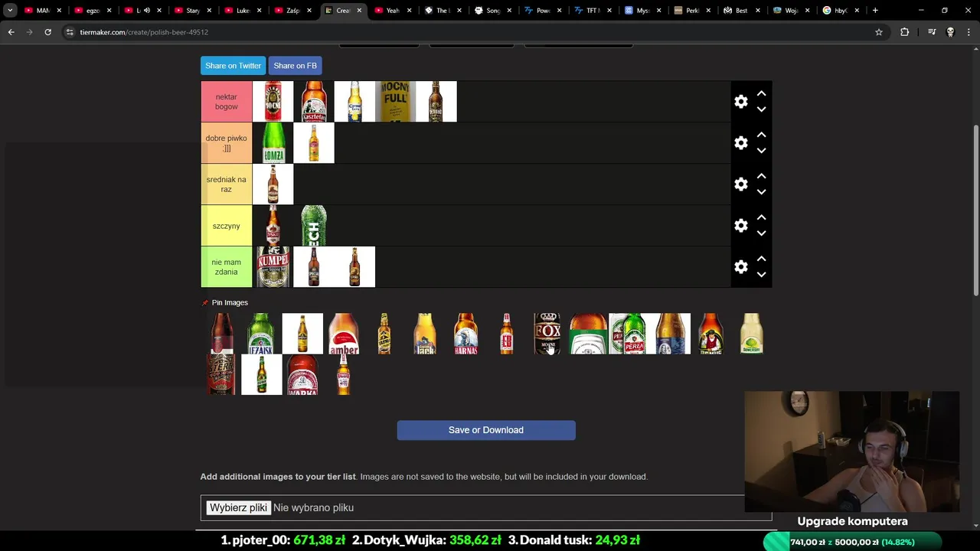The image size is (980, 551).
Task: Open browser extensions puzzle icon
Action: pos(905,32)
